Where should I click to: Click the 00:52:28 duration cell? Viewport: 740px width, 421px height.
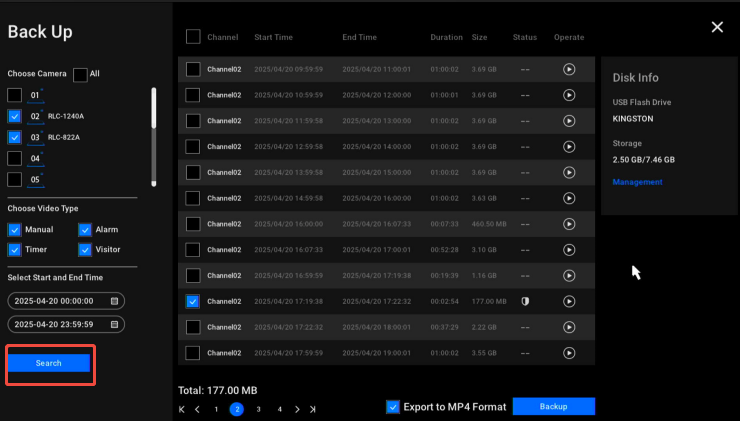[444, 250]
